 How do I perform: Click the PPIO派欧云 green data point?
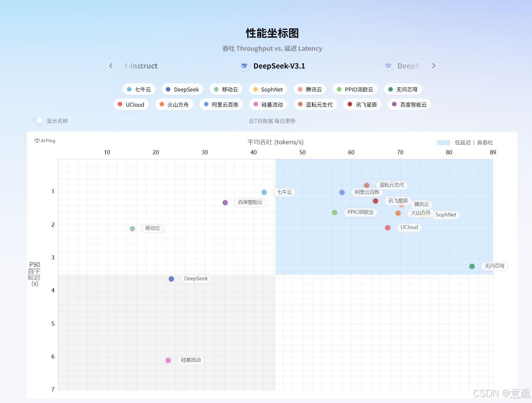point(335,212)
